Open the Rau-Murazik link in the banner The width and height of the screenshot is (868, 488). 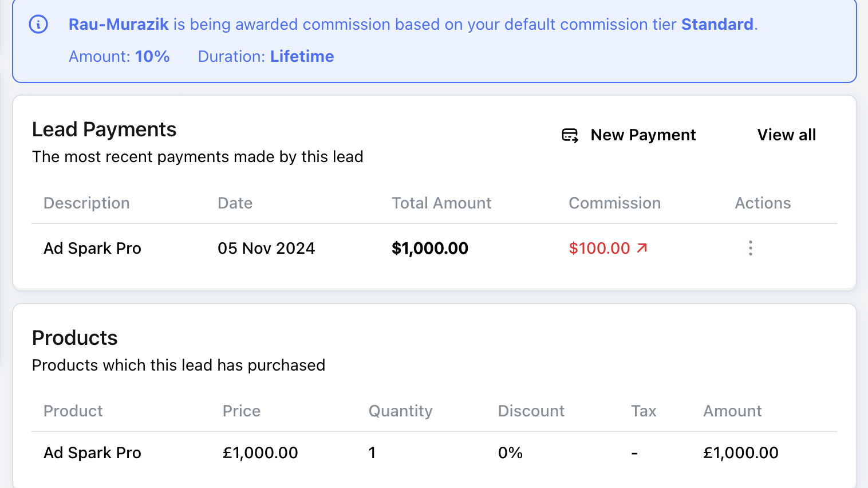point(119,25)
